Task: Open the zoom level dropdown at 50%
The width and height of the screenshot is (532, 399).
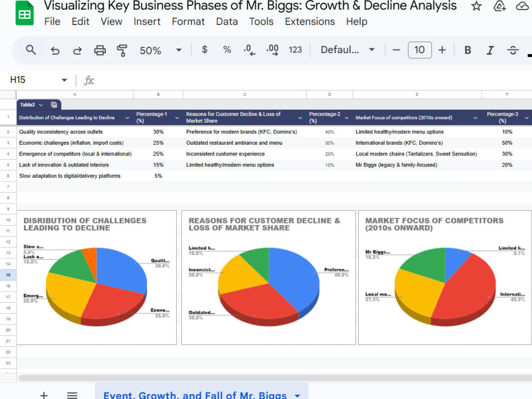Action: [161, 51]
